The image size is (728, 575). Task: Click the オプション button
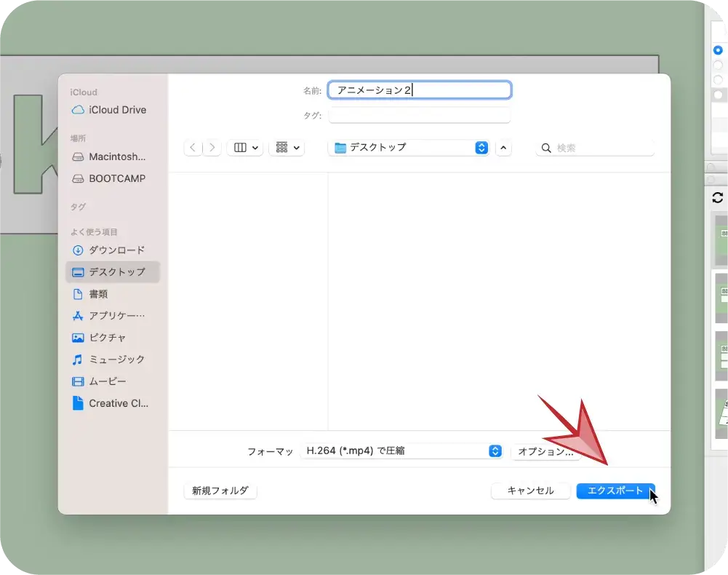coord(545,451)
